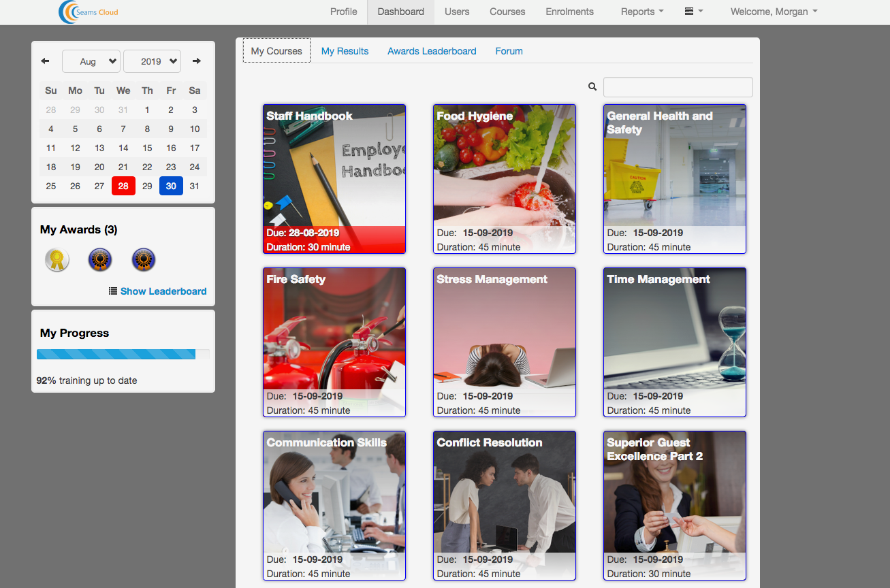Click the Seams Cloud logo
890x588 pixels.
89,12
